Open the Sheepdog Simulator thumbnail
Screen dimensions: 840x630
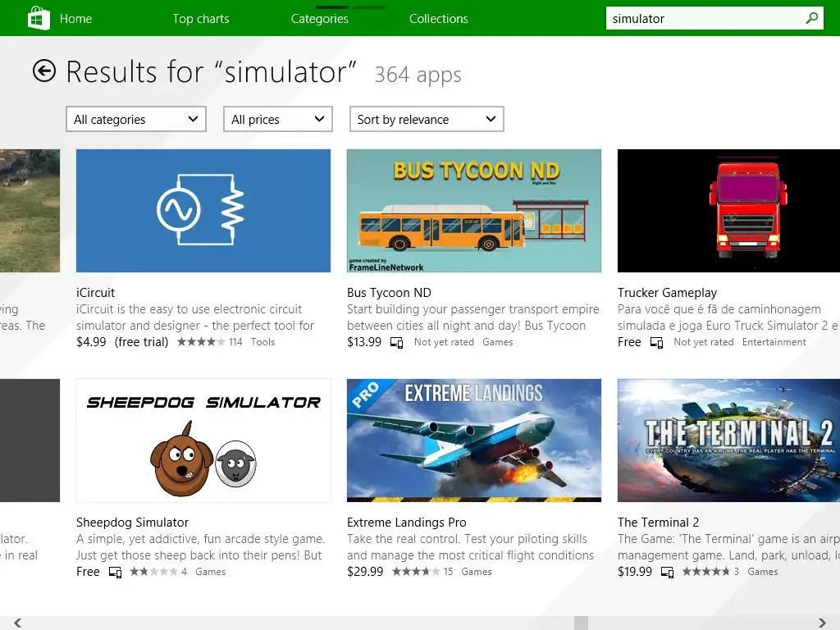click(203, 441)
